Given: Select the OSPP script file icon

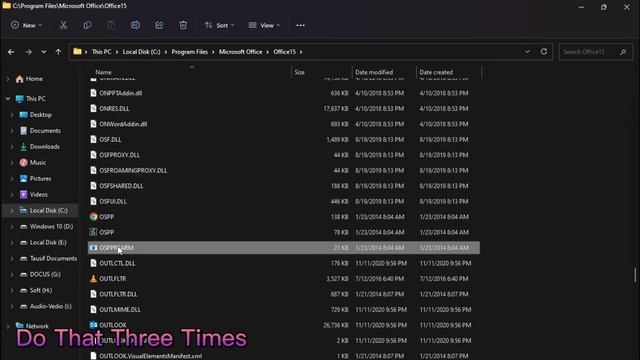Looking at the screenshot, I should coord(93,232).
